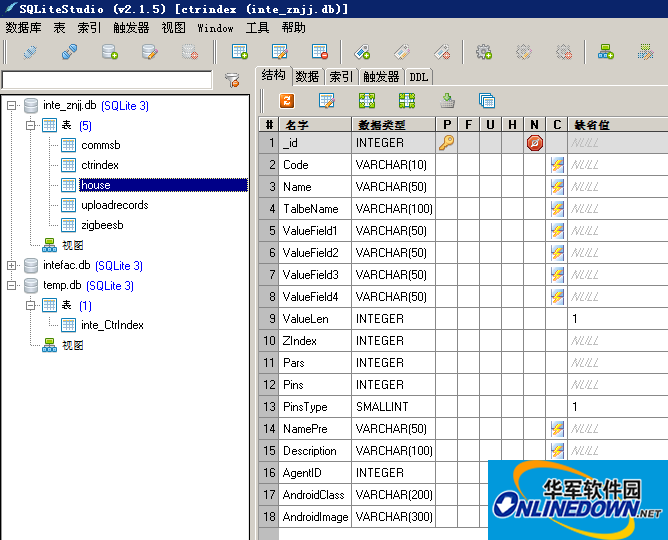Click the edit table icon in structure toolbar
Image resolution: width=668 pixels, height=540 pixels.
[x=327, y=101]
